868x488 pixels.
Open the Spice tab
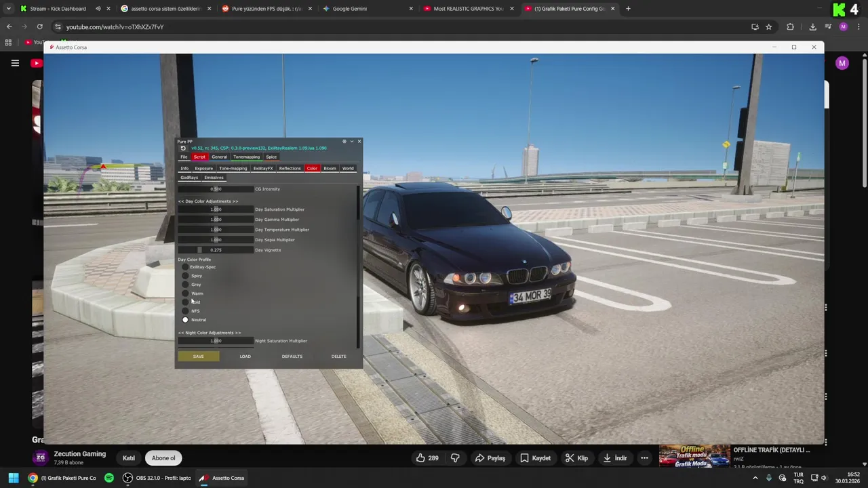(271, 157)
